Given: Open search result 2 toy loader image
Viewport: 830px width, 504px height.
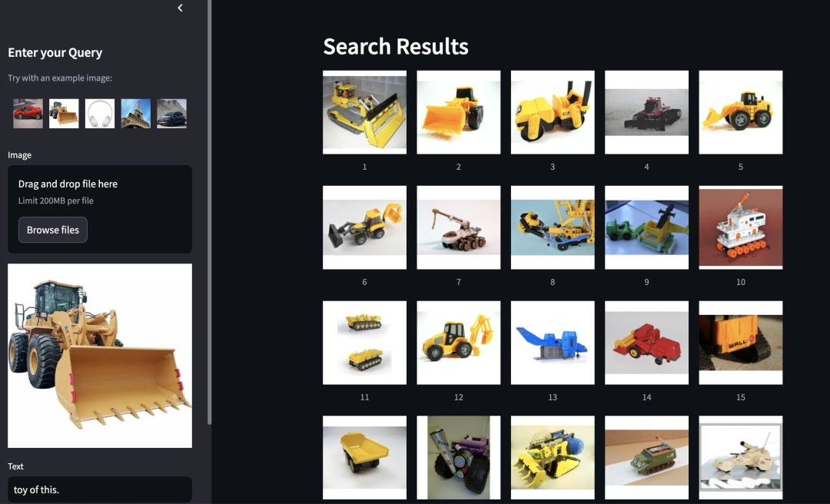Looking at the screenshot, I should [458, 112].
